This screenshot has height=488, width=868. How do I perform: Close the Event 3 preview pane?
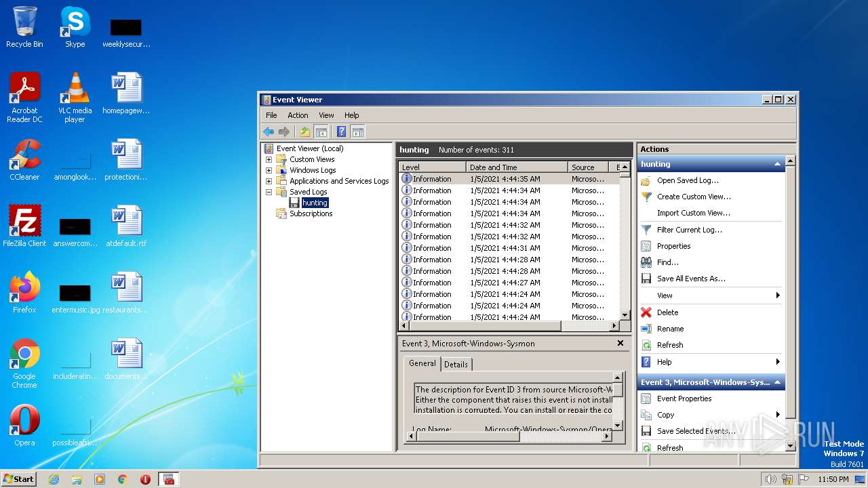[x=620, y=344]
